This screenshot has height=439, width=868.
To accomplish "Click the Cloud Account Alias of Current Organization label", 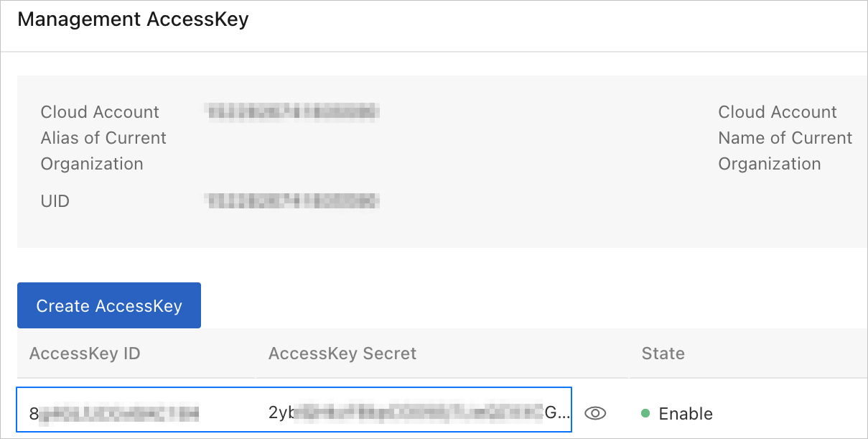I will coord(103,138).
